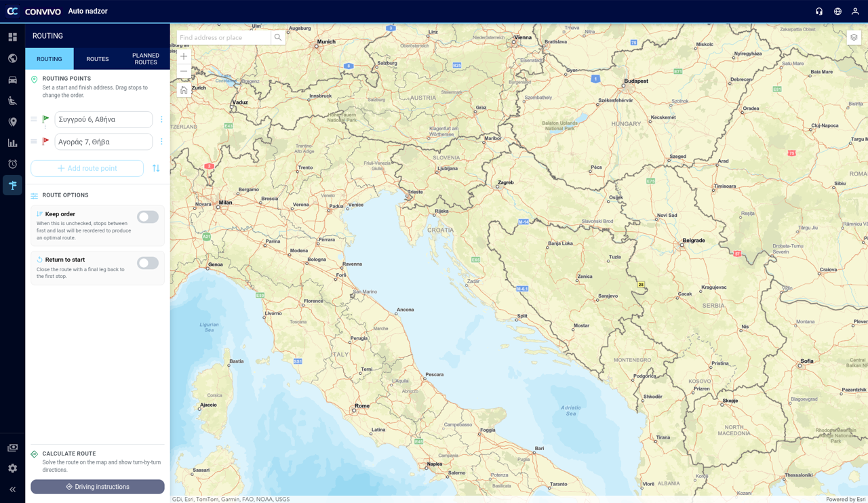The height and width of the screenshot is (503, 868).
Task: Click the map search magnifier icon
Action: pos(278,37)
